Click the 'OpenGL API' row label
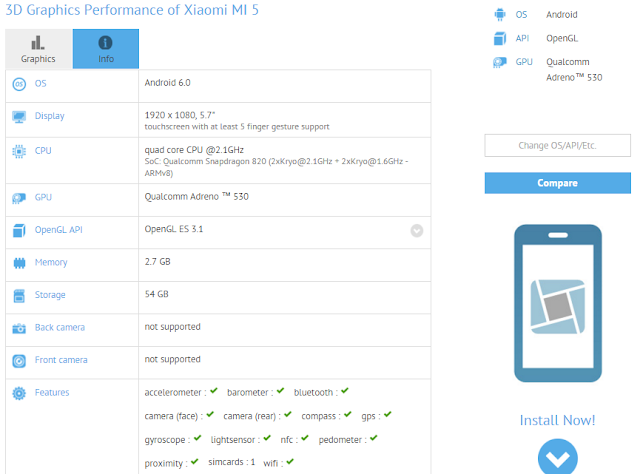Screen dimensions: 640x474 click(58, 230)
